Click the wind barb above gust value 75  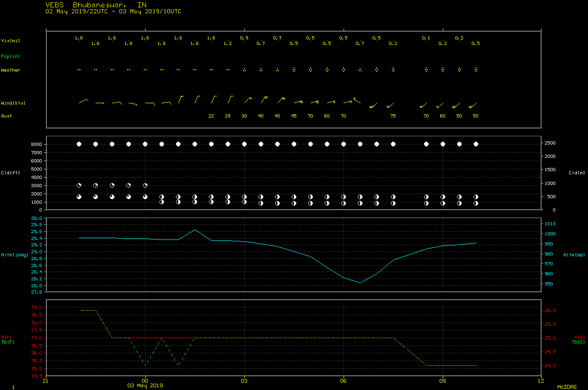click(390, 106)
